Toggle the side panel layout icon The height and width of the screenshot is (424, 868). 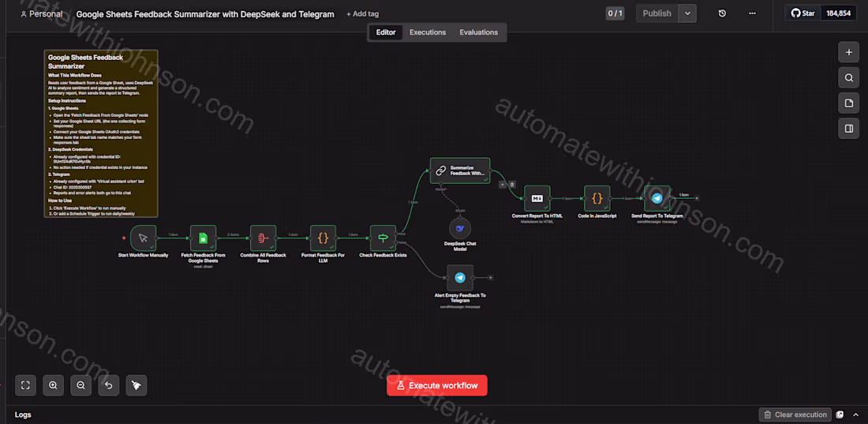(x=848, y=129)
